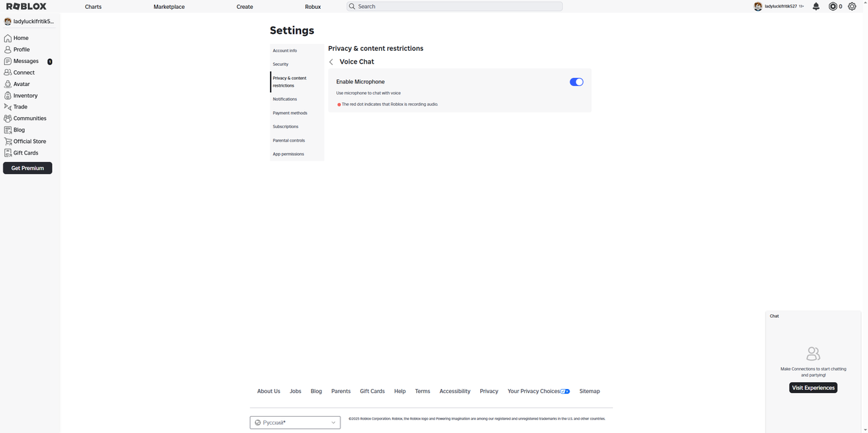
Task: Open the Blog footer link
Action: (317, 391)
